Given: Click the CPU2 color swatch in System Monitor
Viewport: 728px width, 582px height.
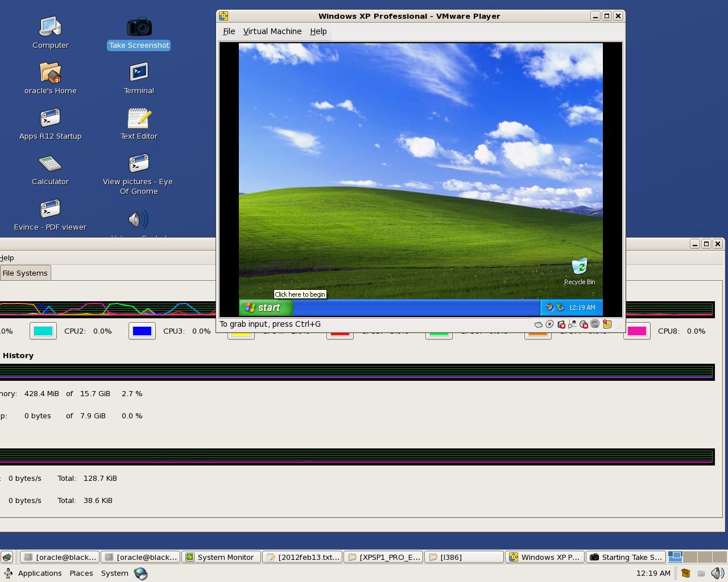Looking at the screenshot, I should pyautogui.click(x=43, y=331).
